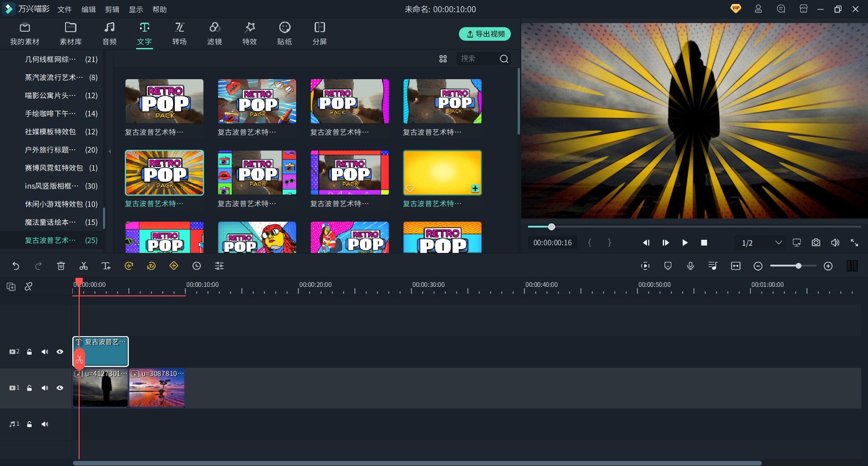Select the 魔法童话绘本 category
868x466 pixels.
(51, 222)
